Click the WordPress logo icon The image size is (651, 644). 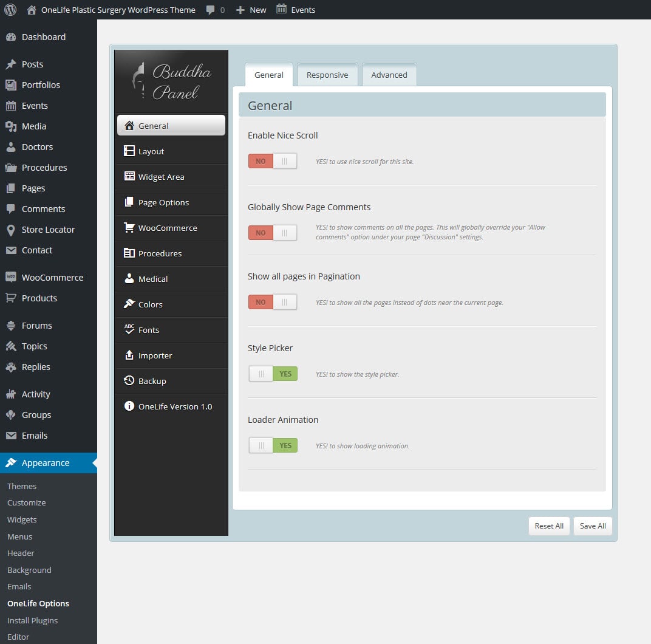point(10,10)
